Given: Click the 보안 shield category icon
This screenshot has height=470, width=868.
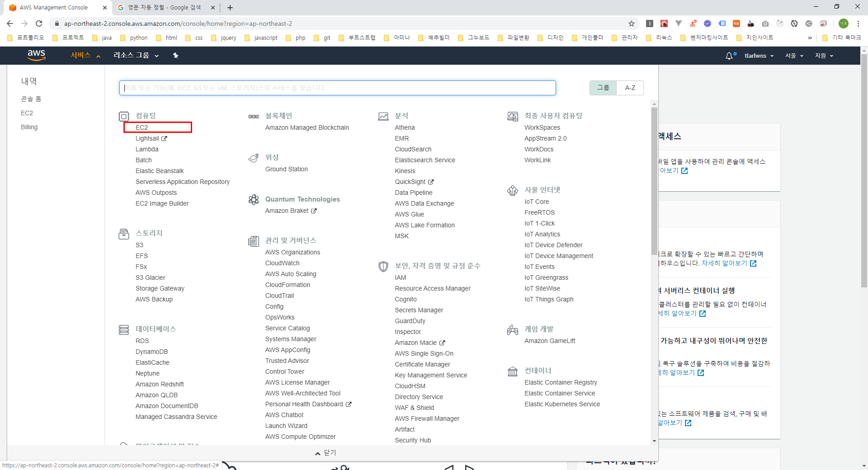Looking at the screenshot, I should pyautogui.click(x=383, y=266).
